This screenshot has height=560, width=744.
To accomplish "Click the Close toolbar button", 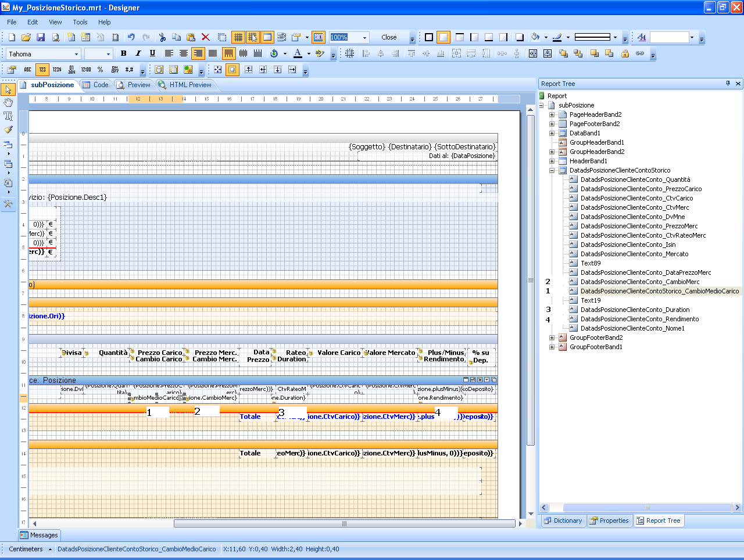I will click(389, 37).
